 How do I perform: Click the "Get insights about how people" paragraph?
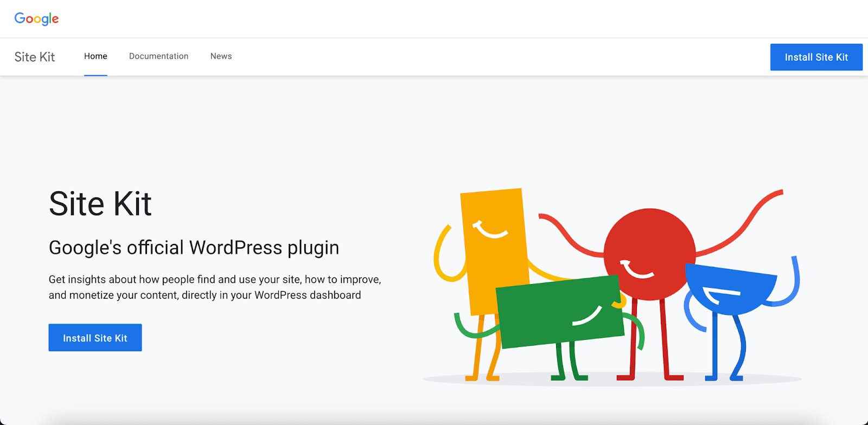(215, 287)
